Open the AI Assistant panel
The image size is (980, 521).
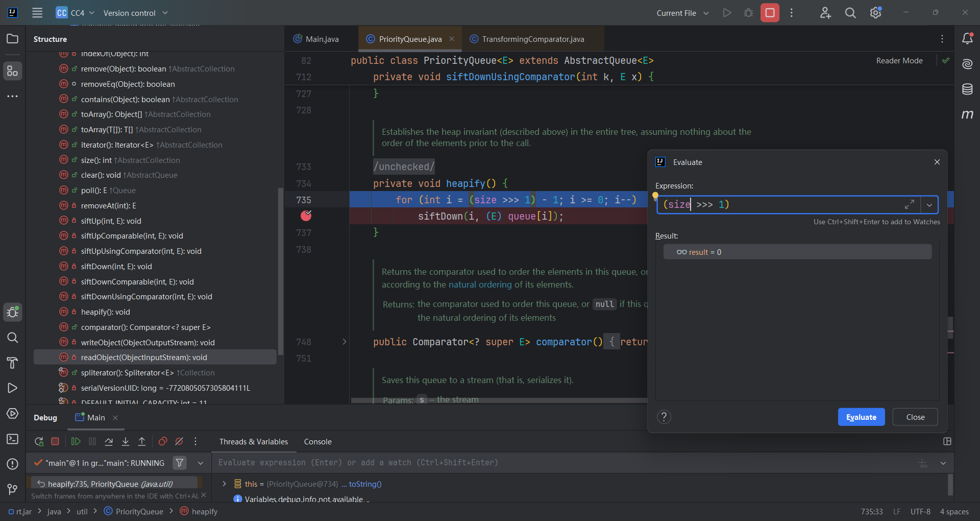click(967, 64)
